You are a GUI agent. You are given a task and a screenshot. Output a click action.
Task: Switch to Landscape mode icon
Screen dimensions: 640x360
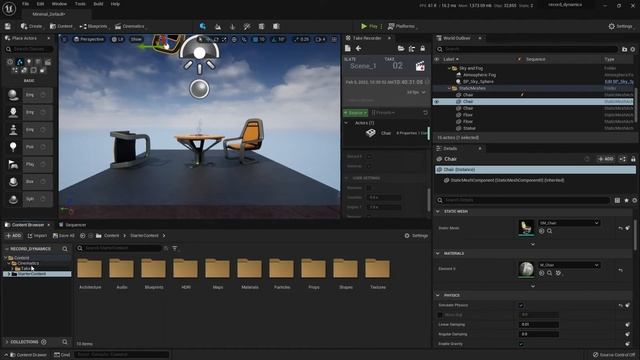pyautogui.click(x=218, y=26)
